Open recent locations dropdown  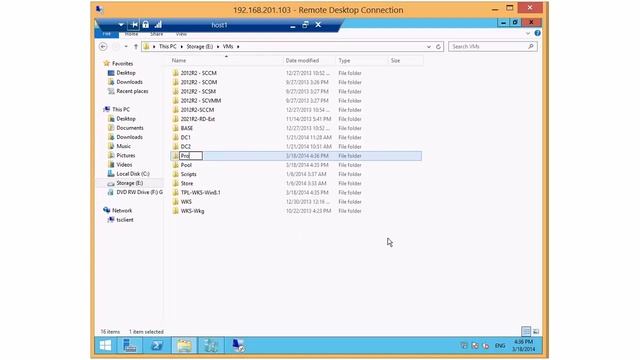tap(126, 47)
